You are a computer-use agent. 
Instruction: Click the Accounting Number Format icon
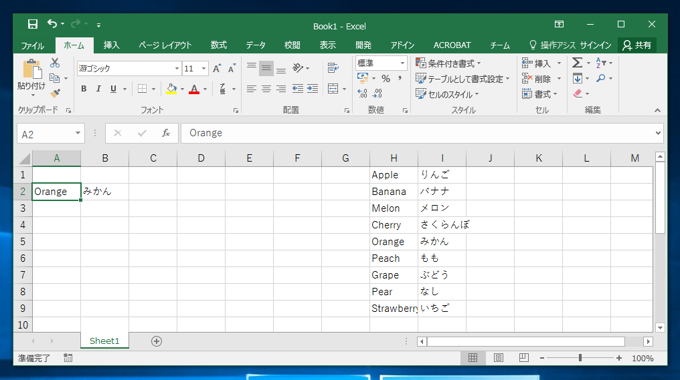point(362,78)
